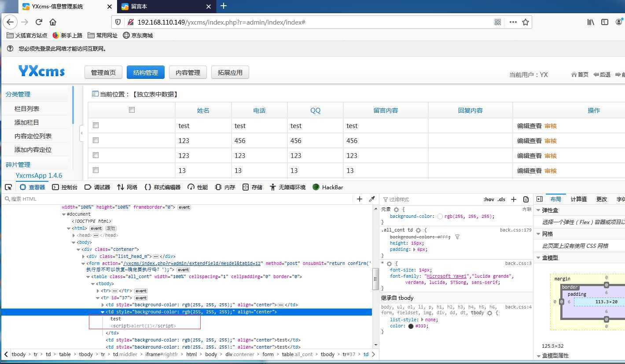
Task: Expand the padding shorthand value
Action: (415, 250)
